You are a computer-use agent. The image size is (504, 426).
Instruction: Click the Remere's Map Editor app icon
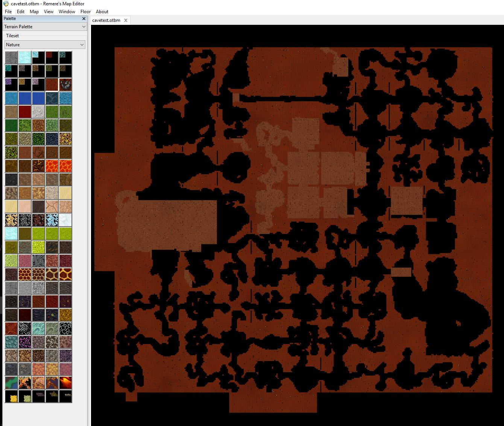[x=6, y=4]
